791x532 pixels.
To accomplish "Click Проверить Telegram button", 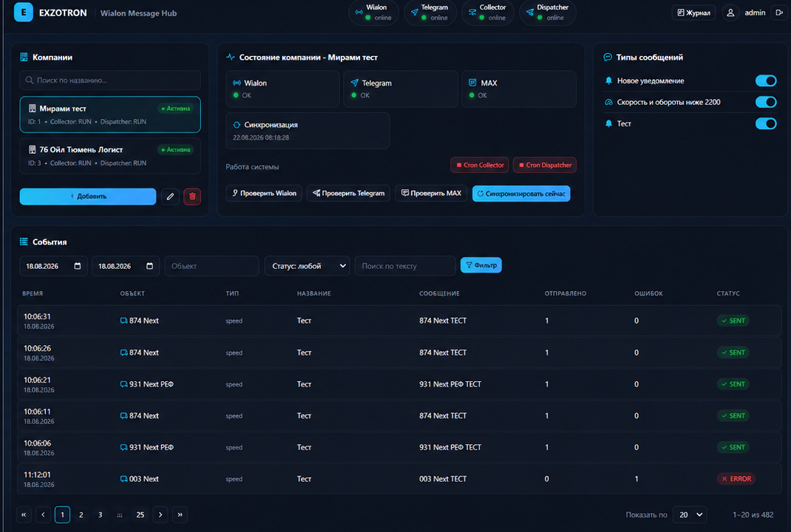I will point(349,193).
